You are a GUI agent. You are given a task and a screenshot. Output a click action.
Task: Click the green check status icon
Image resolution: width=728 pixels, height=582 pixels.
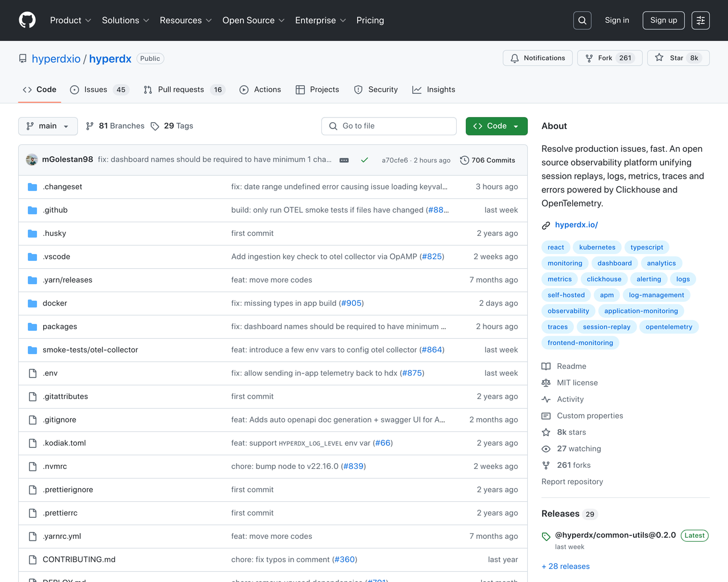365,160
